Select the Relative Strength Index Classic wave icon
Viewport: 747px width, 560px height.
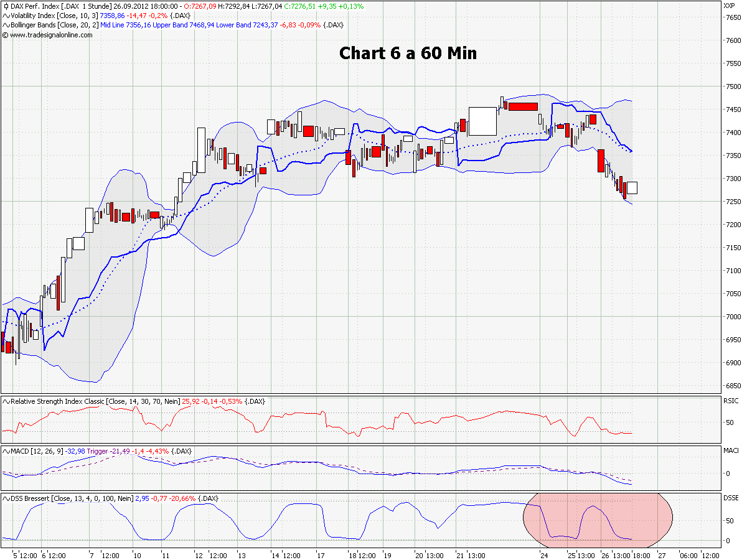point(5,402)
